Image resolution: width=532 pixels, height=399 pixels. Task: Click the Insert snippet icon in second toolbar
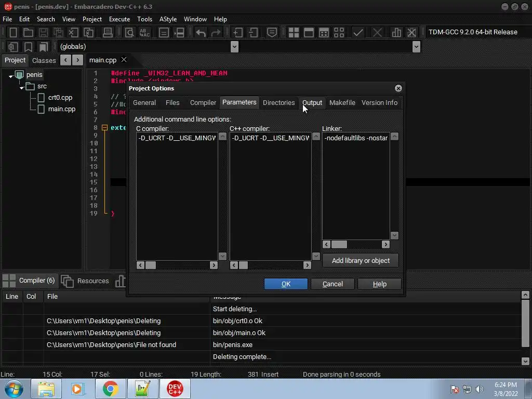[13, 47]
